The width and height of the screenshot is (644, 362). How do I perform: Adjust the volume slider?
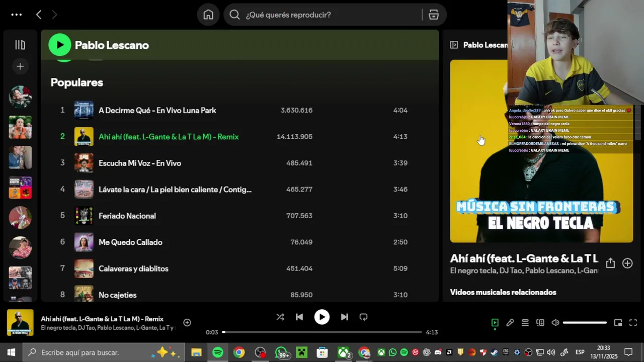coord(585,323)
